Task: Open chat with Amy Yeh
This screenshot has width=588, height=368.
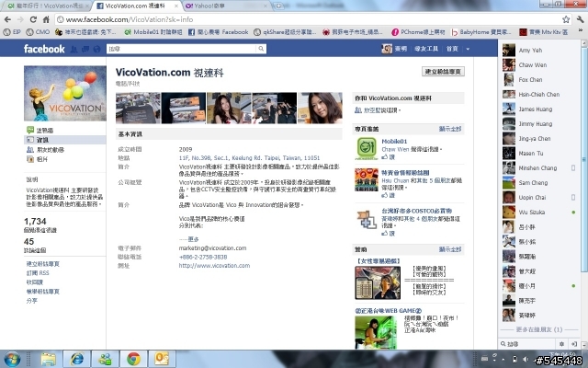Action: pyautogui.click(x=538, y=51)
